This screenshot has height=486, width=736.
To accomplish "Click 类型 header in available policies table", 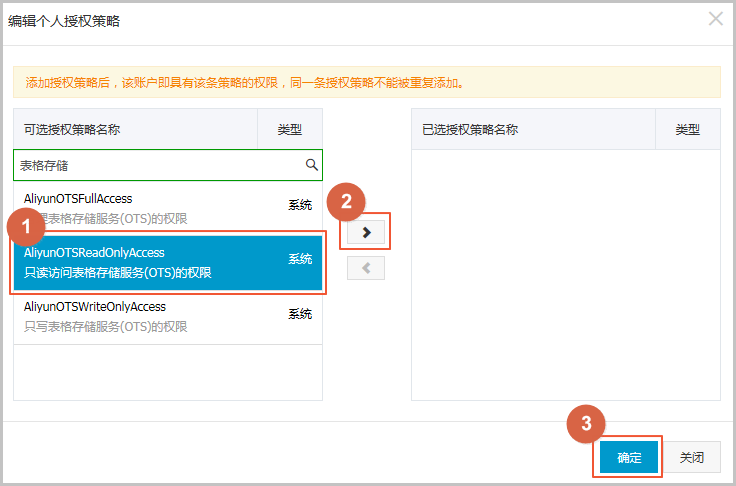I will [290, 129].
